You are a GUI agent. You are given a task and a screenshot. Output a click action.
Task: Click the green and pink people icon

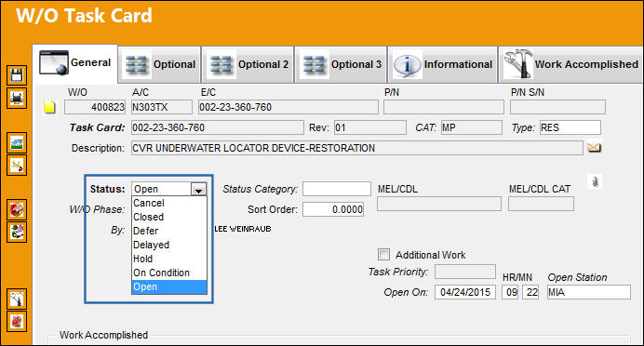(x=17, y=232)
